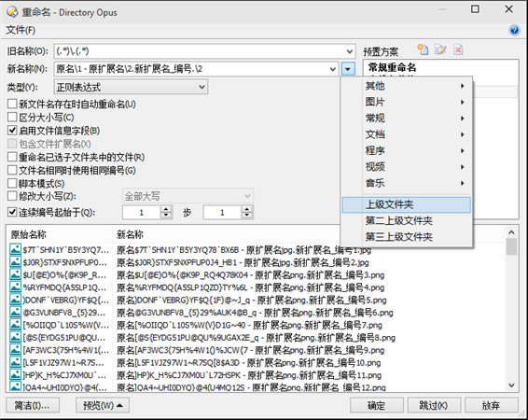Screen dimensions: 528x420
Task: Select the image file icon of [AF3WC3 row
Action: 15,350
